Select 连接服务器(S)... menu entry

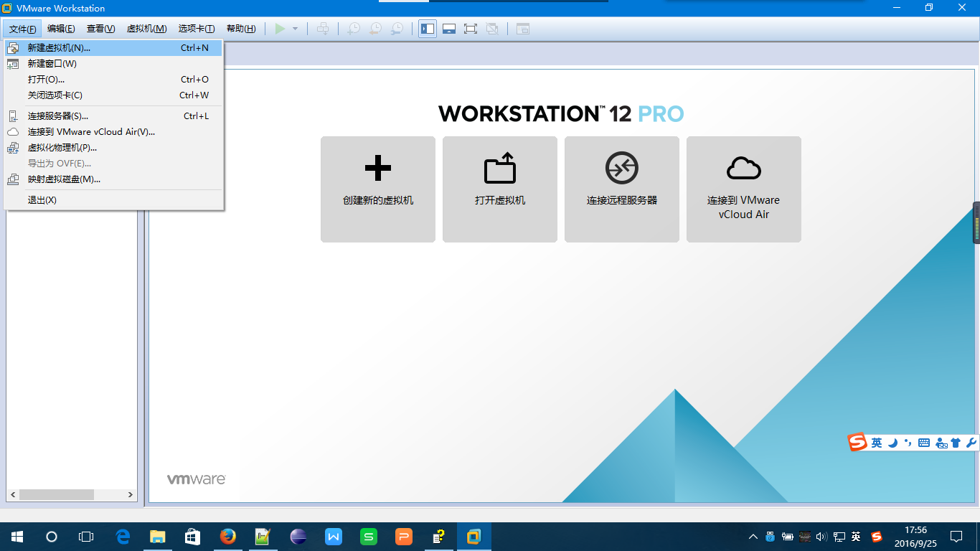tap(113, 116)
